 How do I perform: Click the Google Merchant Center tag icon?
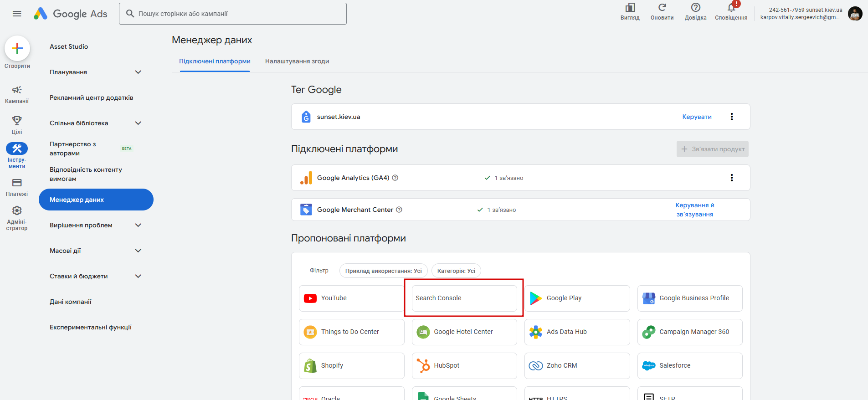(x=306, y=210)
